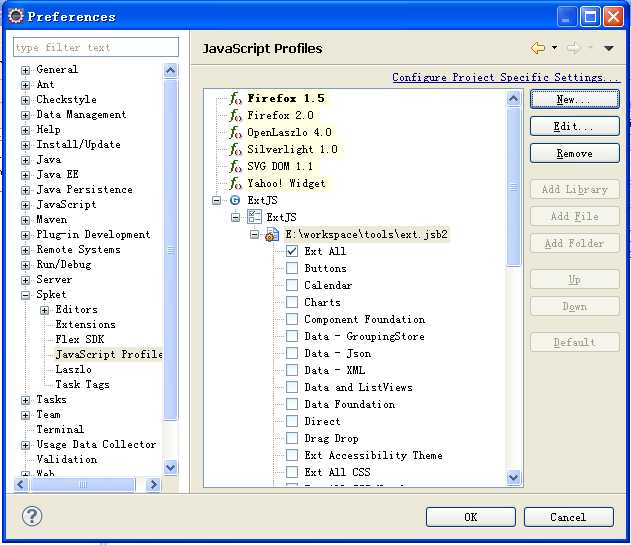
Task: Open the view menu dropdown triangle
Action: 608,48
